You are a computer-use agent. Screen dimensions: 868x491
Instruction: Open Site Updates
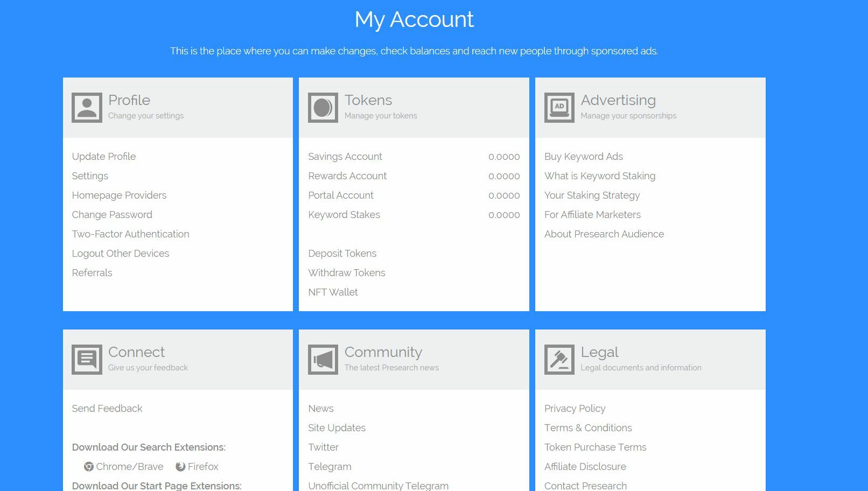[x=337, y=428]
